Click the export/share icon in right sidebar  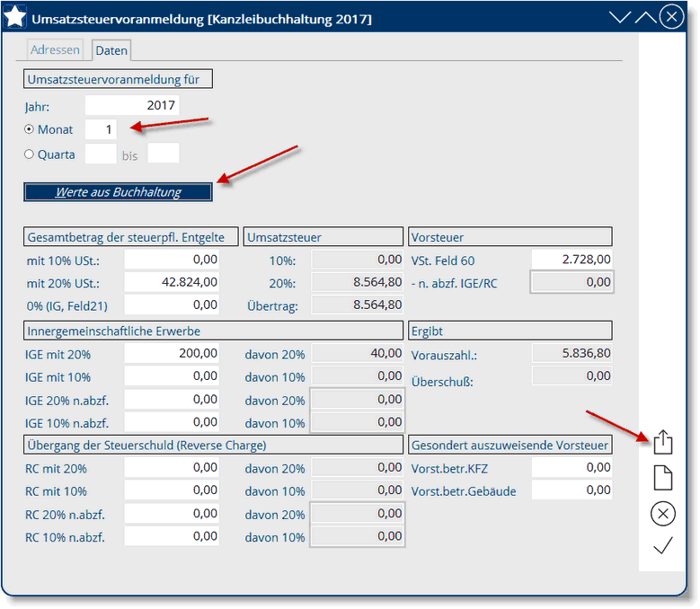tap(662, 442)
